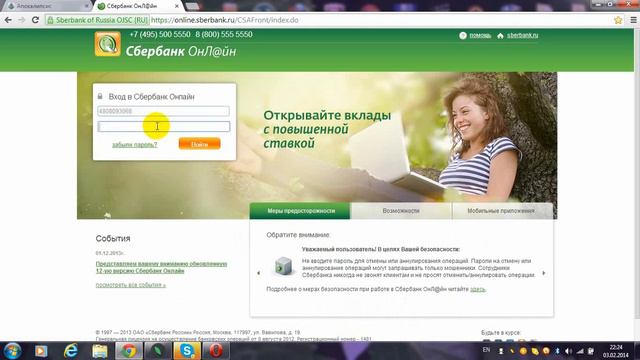Open Windows Start button
The width and height of the screenshot is (640, 360).
12,351
